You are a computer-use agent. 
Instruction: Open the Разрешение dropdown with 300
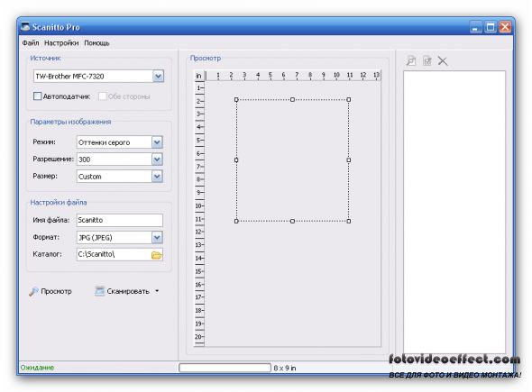(157, 159)
